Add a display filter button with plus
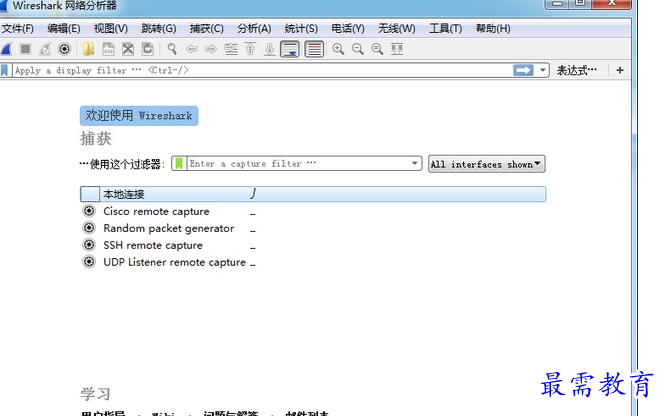The height and width of the screenshot is (416, 662). point(620,71)
